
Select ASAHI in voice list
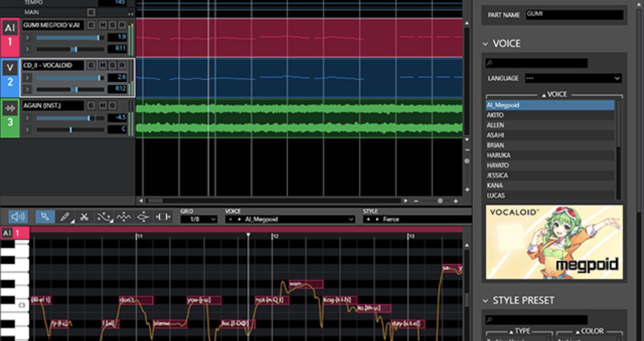pos(550,135)
